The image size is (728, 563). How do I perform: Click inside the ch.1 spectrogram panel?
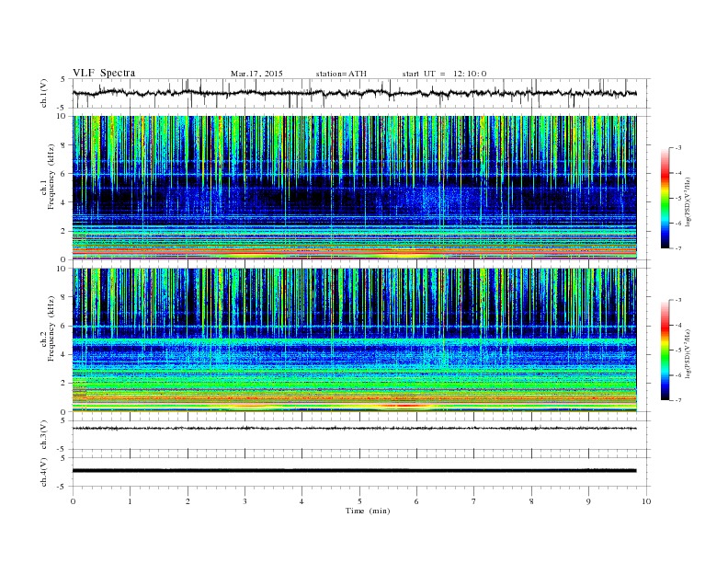354,187
